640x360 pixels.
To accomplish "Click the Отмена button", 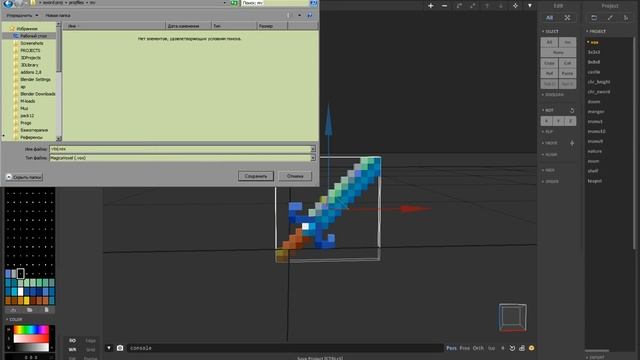I will (x=295, y=176).
